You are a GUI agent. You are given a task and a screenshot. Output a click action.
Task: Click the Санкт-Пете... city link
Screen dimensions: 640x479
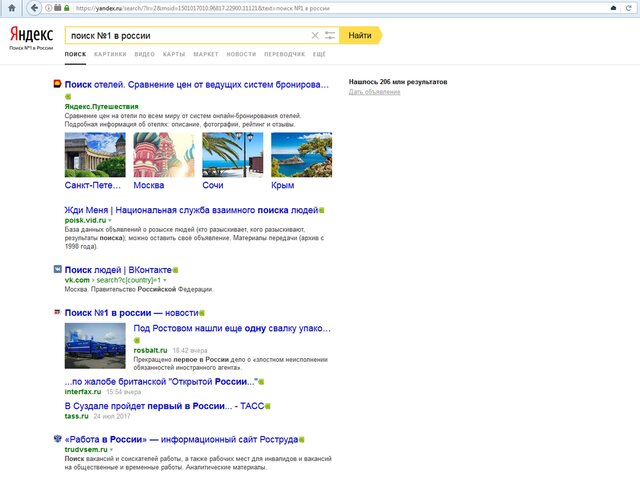coord(93,185)
